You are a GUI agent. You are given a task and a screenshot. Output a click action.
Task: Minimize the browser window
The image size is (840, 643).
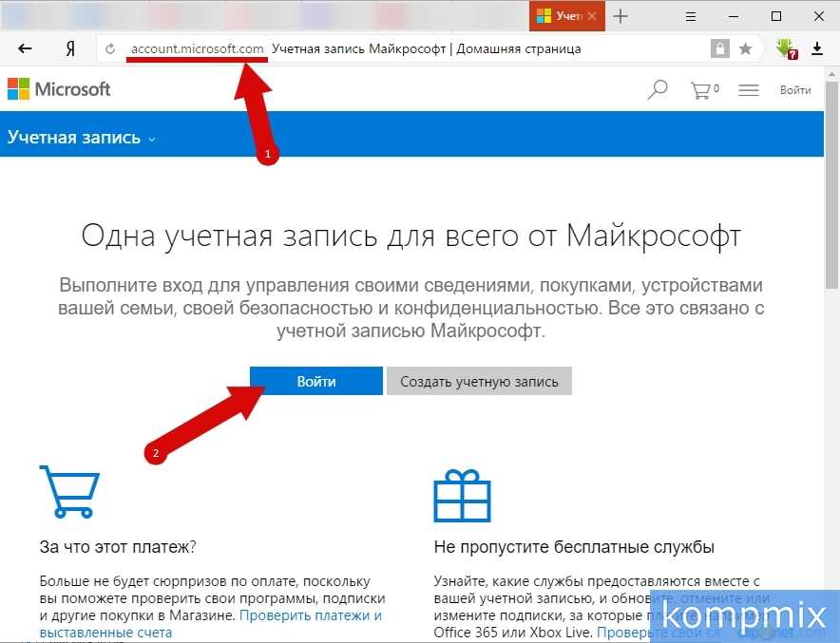[x=734, y=16]
